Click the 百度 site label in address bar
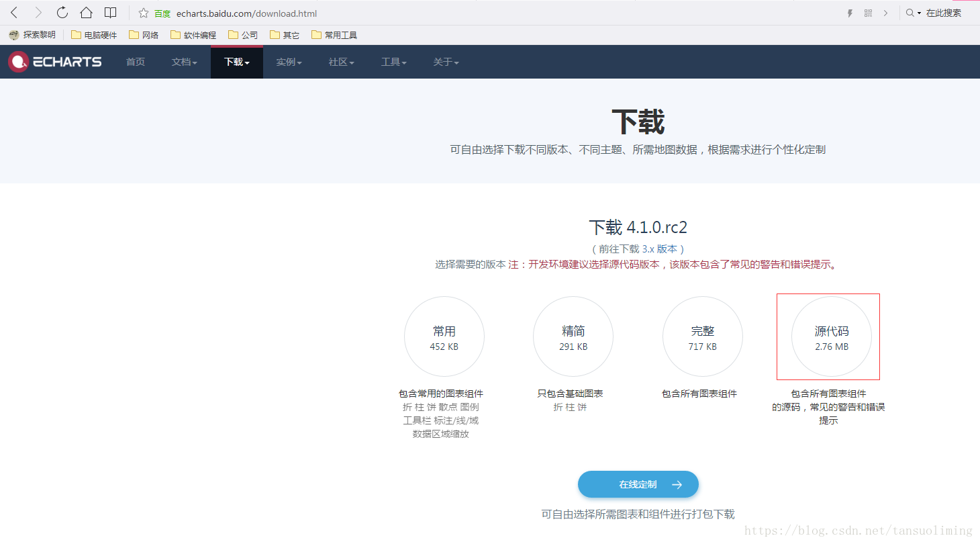The image size is (980, 544). (x=162, y=13)
